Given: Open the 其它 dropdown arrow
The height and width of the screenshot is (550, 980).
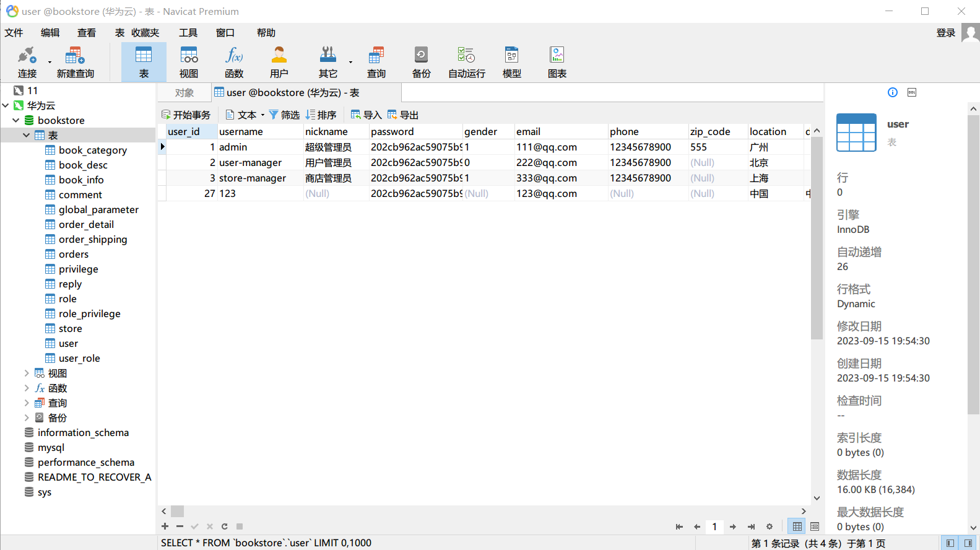Looking at the screenshot, I should pyautogui.click(x=350, y=62).
